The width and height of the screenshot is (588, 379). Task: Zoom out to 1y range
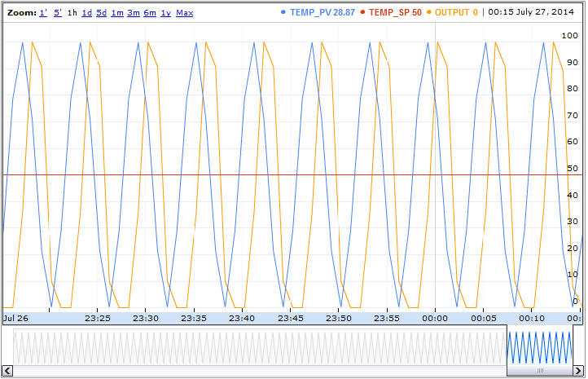165,13
